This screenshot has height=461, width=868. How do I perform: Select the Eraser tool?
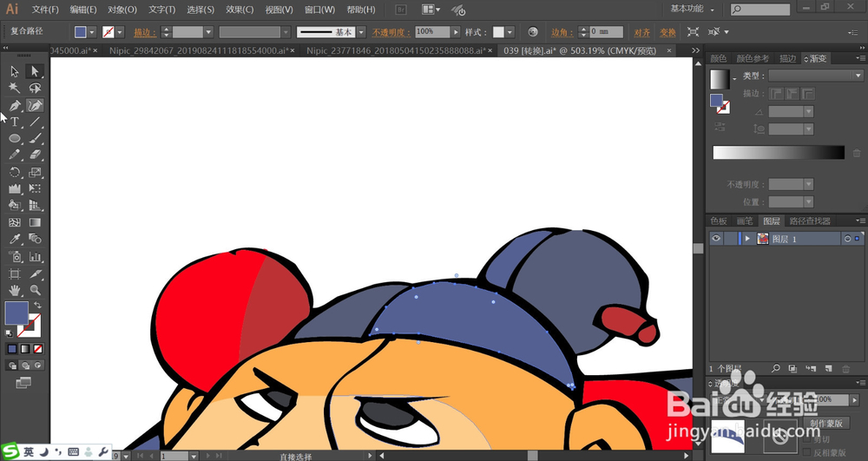click(35, 155)
